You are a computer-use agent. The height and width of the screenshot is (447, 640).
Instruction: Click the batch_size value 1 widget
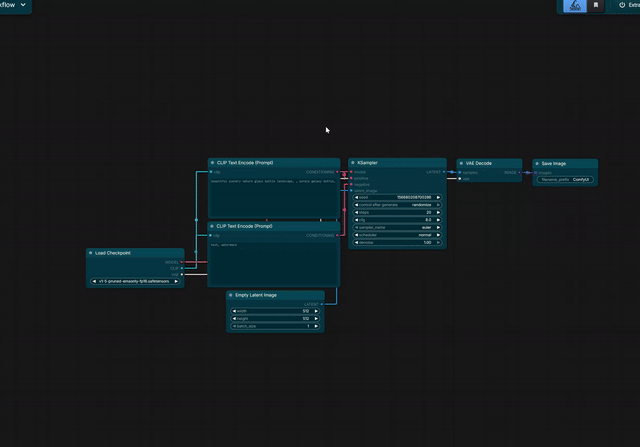coord(275,327)
